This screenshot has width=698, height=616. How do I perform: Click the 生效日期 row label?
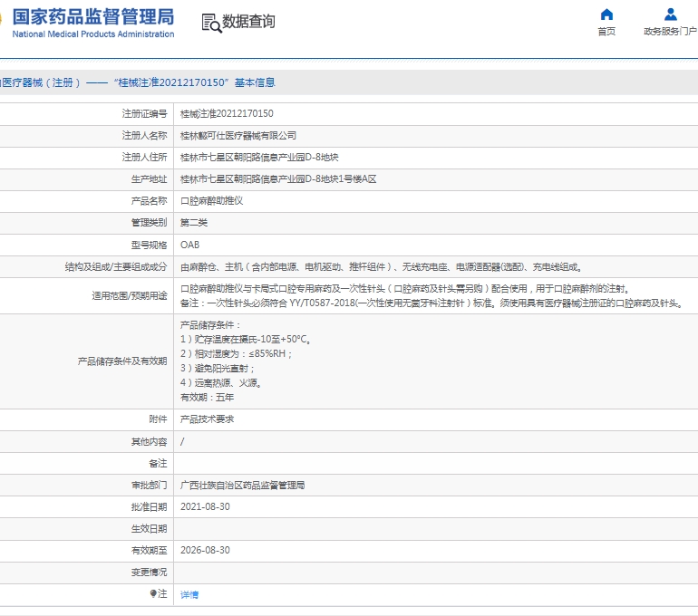150,529
